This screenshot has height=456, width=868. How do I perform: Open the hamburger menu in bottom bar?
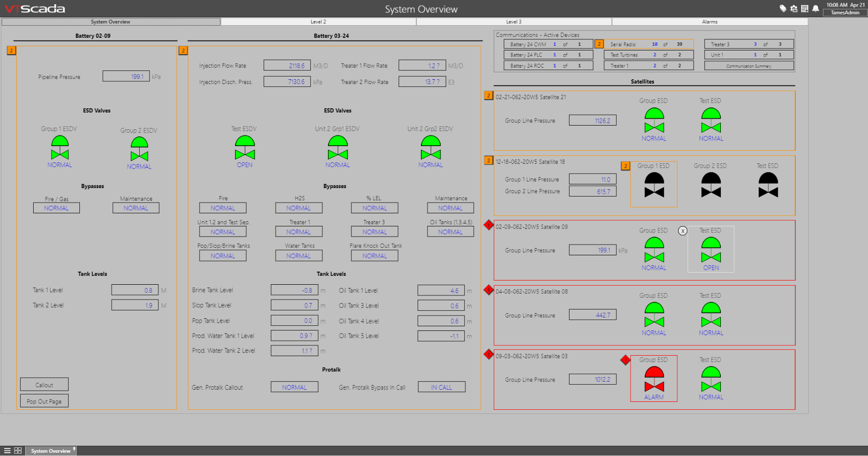click(x=7, y=450)
